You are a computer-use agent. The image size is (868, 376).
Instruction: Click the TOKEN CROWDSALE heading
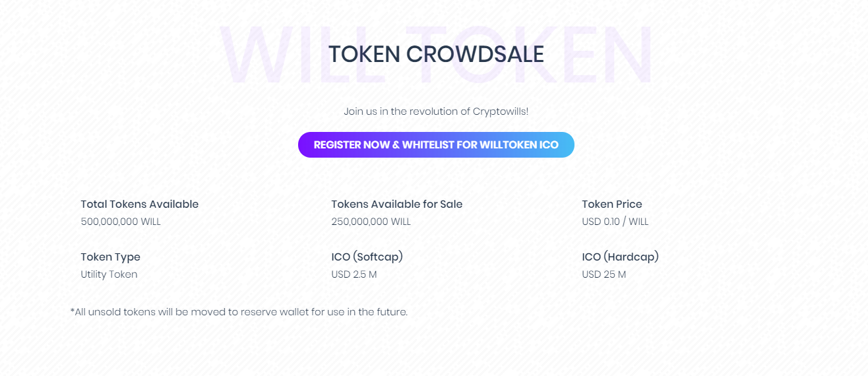436,54
